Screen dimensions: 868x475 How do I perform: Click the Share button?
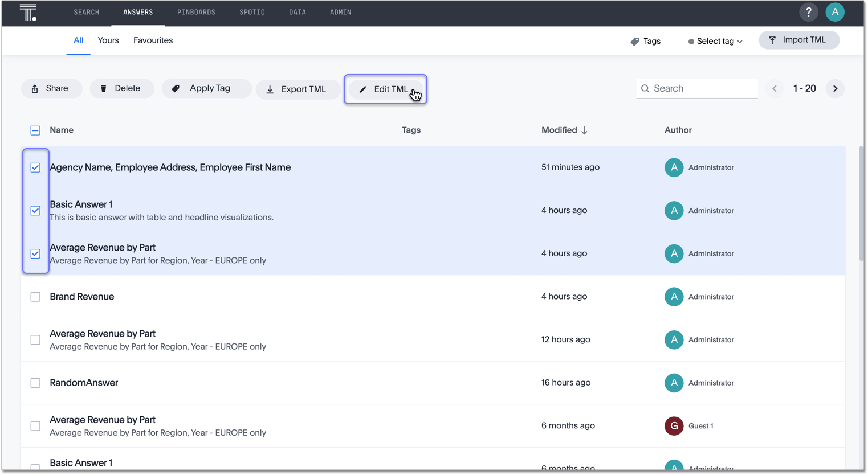pos(51,88)
